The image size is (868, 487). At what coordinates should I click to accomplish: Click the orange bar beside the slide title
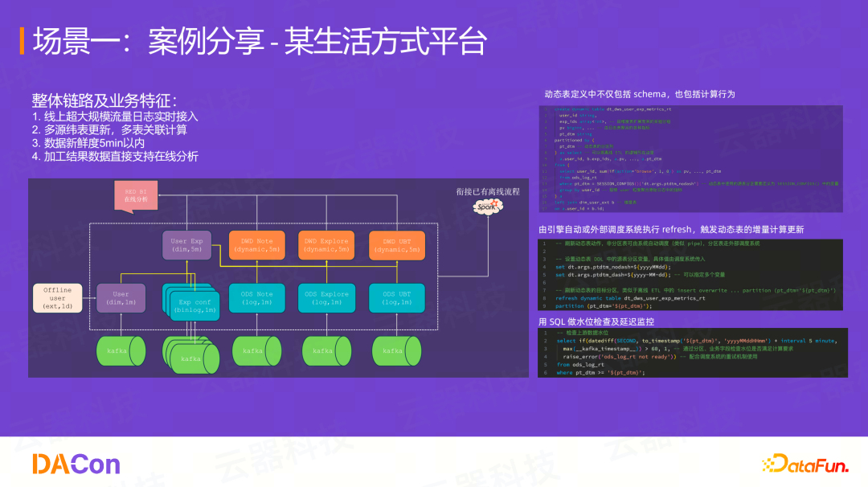click(x=23, y=41)
